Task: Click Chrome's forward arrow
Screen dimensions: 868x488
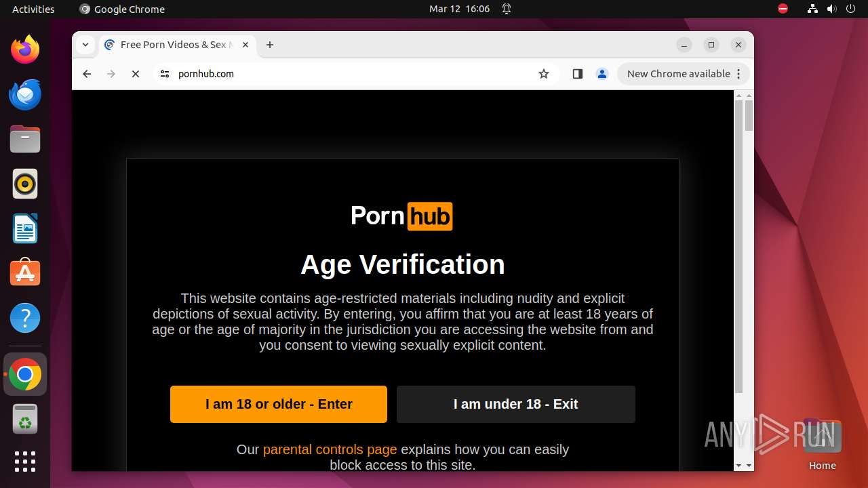Action: point(111,74)
